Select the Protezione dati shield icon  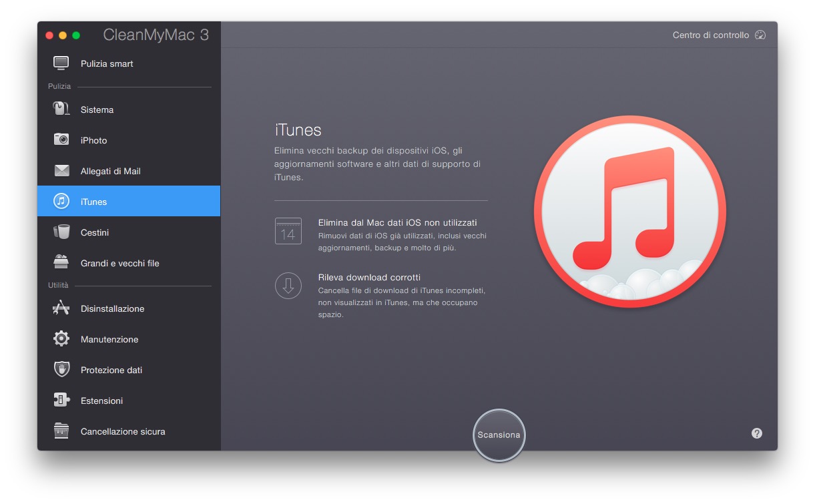tap(61, 369)
